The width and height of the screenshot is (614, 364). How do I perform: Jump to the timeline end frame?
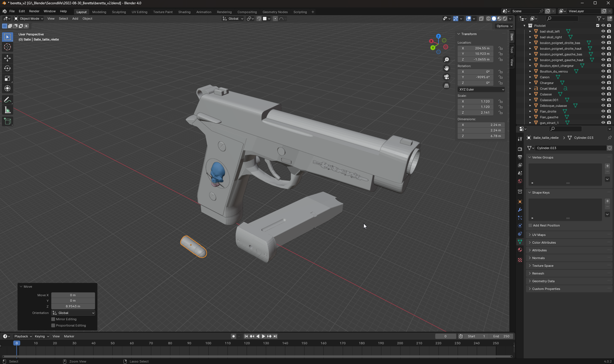(275, 336)
